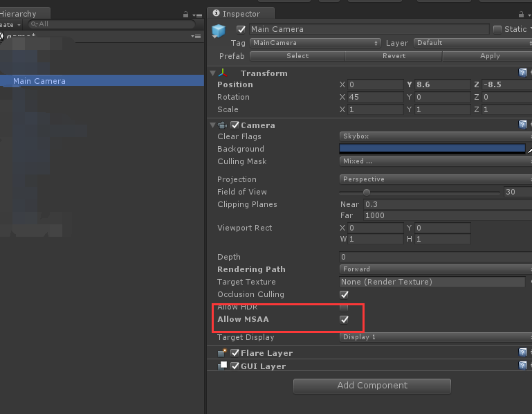Screen dimensions: 532x414
Task: Click the GameObject cube icon in Inspector
Action: point(218,30)
